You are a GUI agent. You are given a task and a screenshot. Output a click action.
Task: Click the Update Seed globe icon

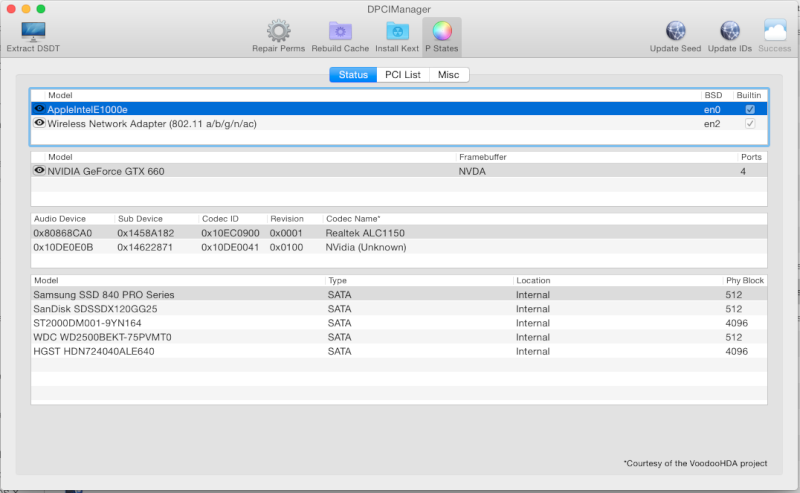coord(676,31)
